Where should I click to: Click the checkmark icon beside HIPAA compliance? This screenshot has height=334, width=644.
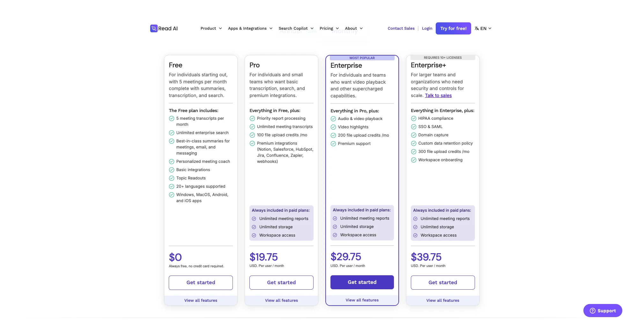point(413,118)
